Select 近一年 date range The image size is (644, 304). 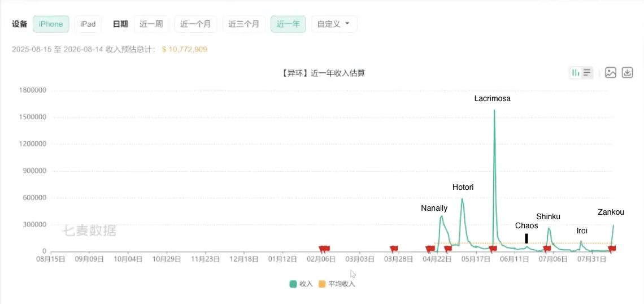coord(288,24)
